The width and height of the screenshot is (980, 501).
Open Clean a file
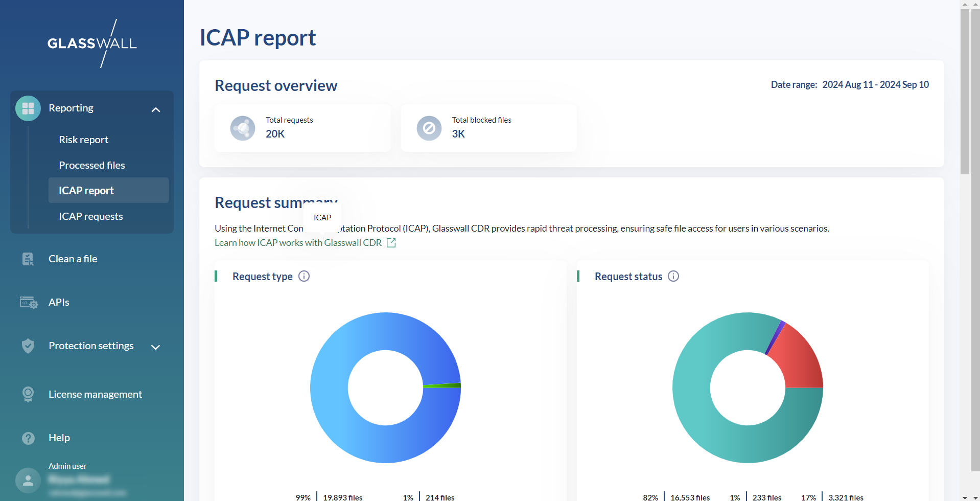(x=73, y=259)
